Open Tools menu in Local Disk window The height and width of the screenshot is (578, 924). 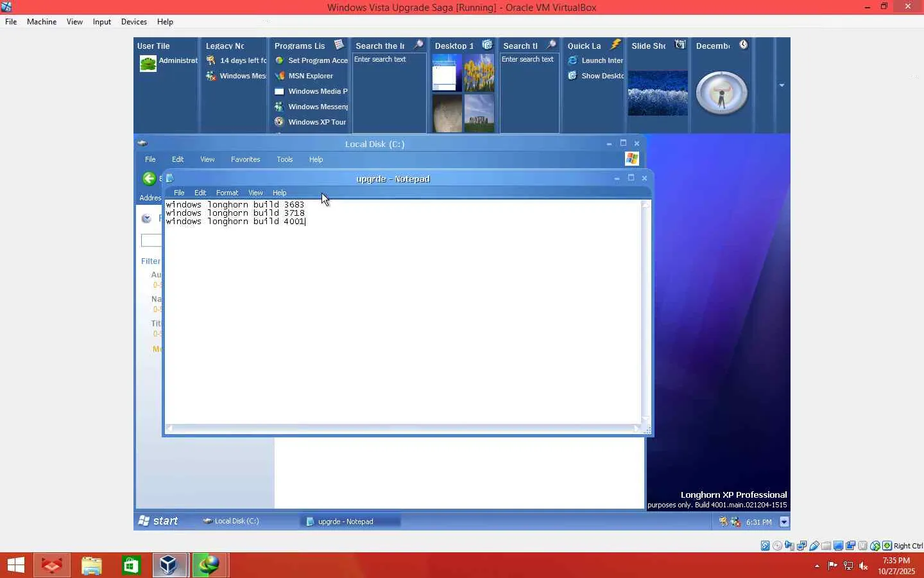pyautogui.click(x=285, y=159)
